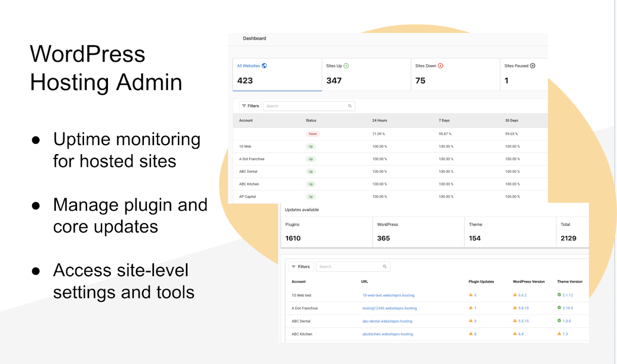The width and height of the screenshot is (617, 364).
Task: Select the Plugins updates card
Action: coord(326,232)
